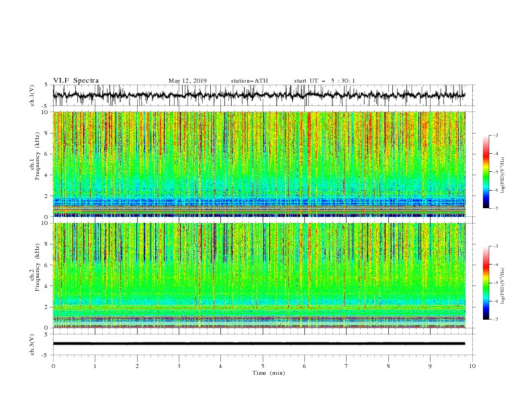Click the "5" tick on the time axis
Screen dimensions: 532x411
click(x=263, y=366)
